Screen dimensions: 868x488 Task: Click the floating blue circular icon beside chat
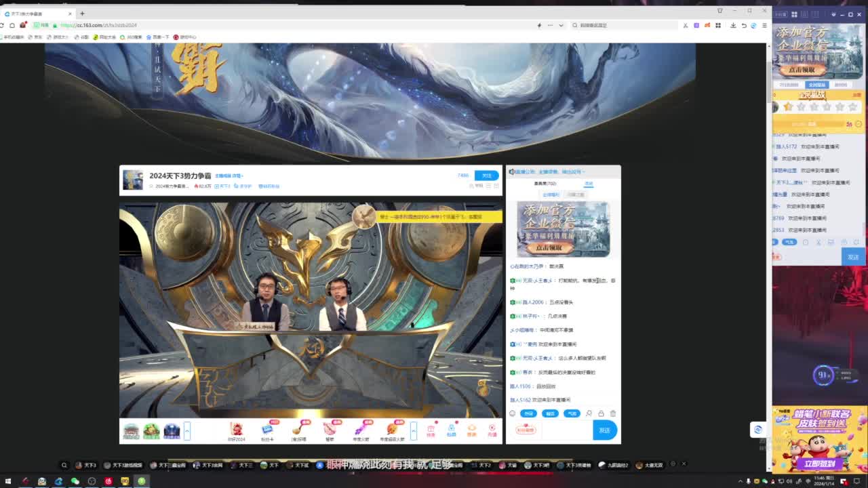click(758, 429)
